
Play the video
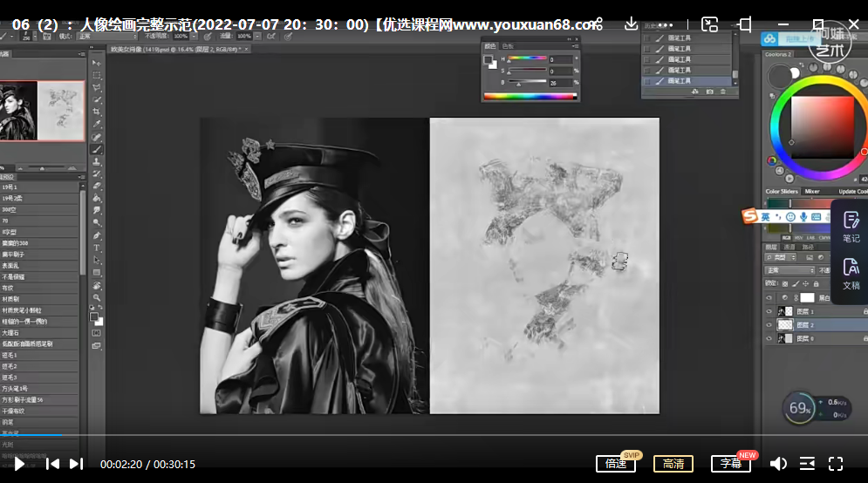click(19, 464)
